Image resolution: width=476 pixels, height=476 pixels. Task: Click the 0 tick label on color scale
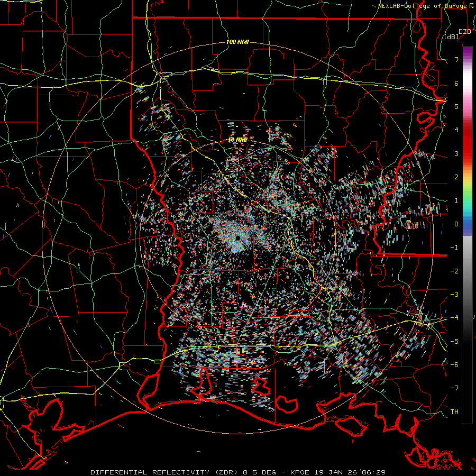click(x=456, y=224)
